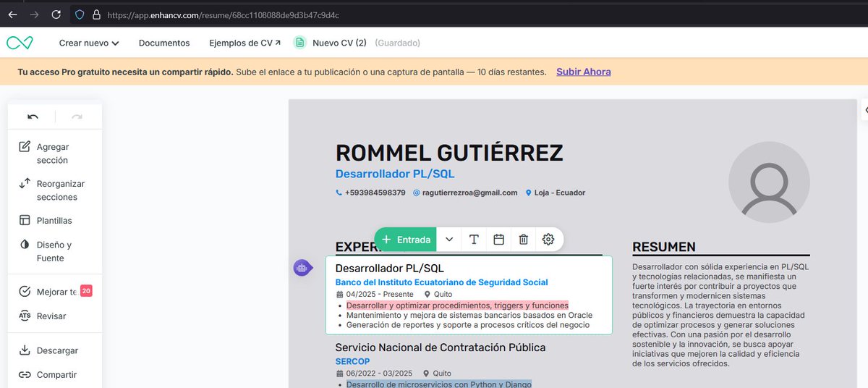Click the undo arrow
This screenshot has height=388, width=868.
(x=33, y=116)
